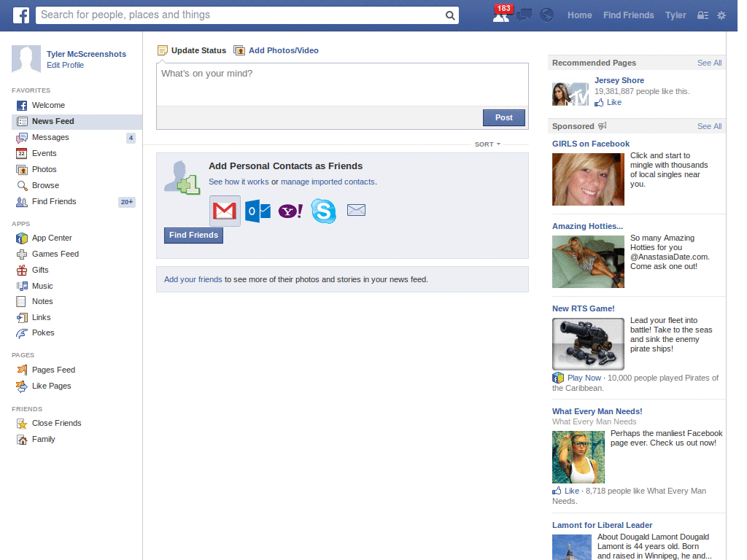Select the Yahoo contact import icon
This screenshot has width=747, height=560.
290,211
